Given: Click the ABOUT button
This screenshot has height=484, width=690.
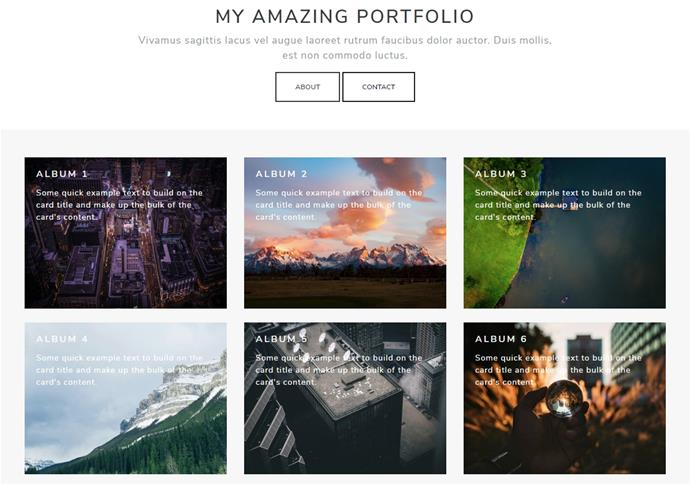Looking at the screenshot, I should (308, 87).
